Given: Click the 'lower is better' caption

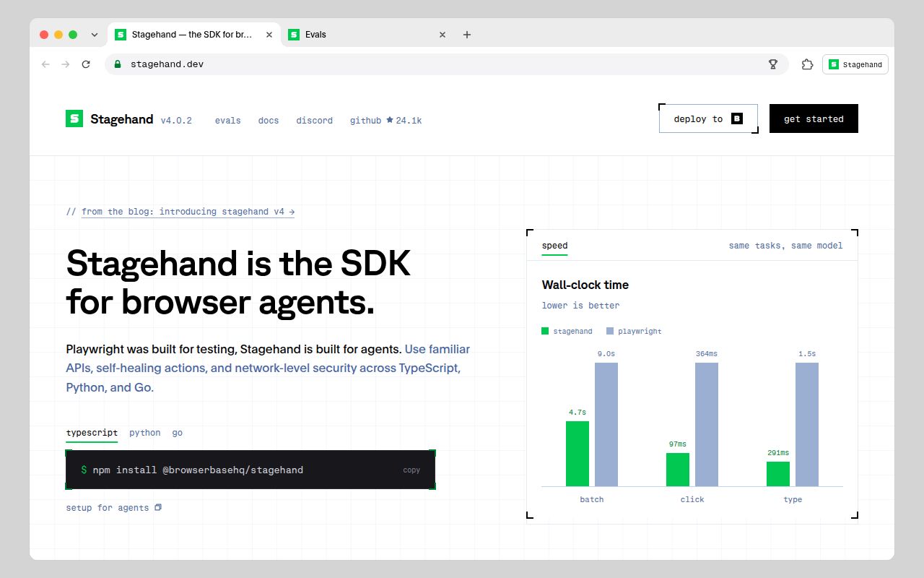Looking at the screenshot, I should click(581, 306).
